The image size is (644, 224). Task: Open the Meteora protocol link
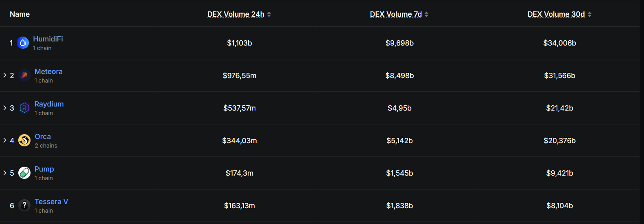point(48,72)
